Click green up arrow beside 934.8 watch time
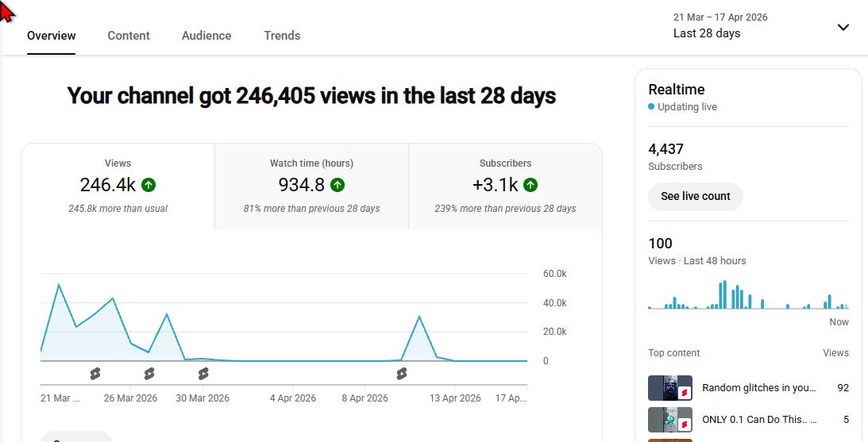 [338, 185]
